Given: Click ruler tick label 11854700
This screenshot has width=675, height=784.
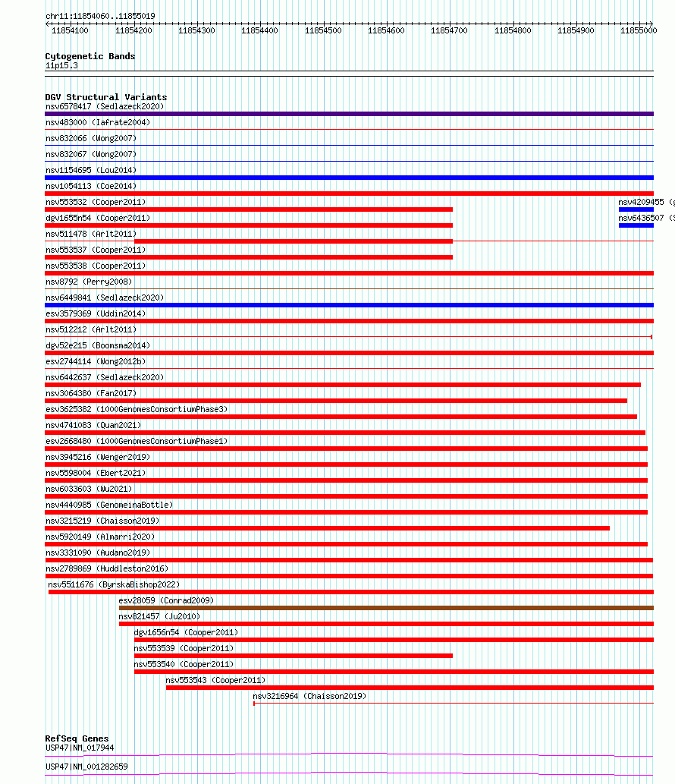Looking at the screenshot, I should [x=449, y=30].
